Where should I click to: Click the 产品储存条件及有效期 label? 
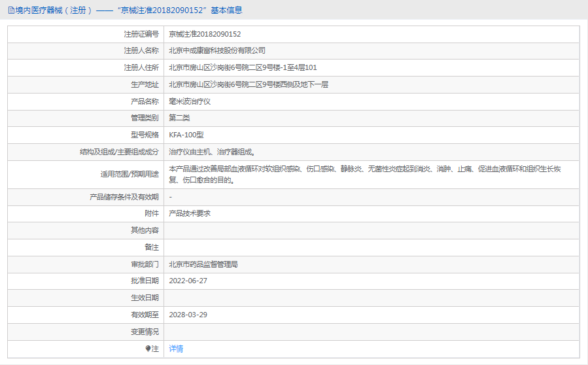(124, 198)
